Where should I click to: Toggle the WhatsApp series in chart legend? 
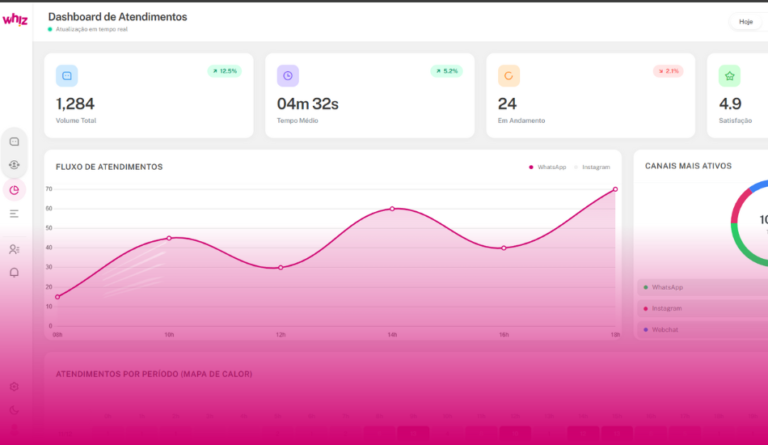pos(550,167)
